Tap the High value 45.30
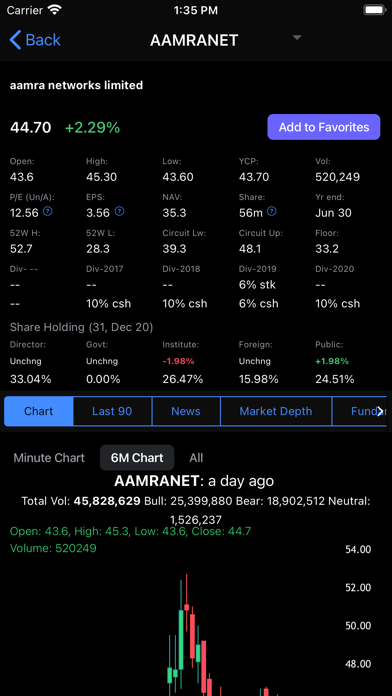Screen dimensions: 392x696 (x=102, y=177)
